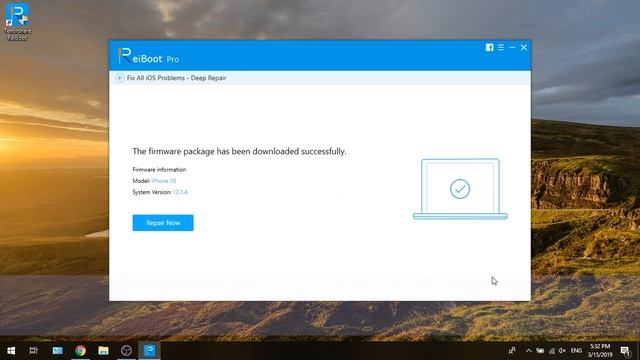Image resolution: width=640 pixels, height=360 pixels.
Task: Launch Google Chrome from taskbar
Action: 80,351
